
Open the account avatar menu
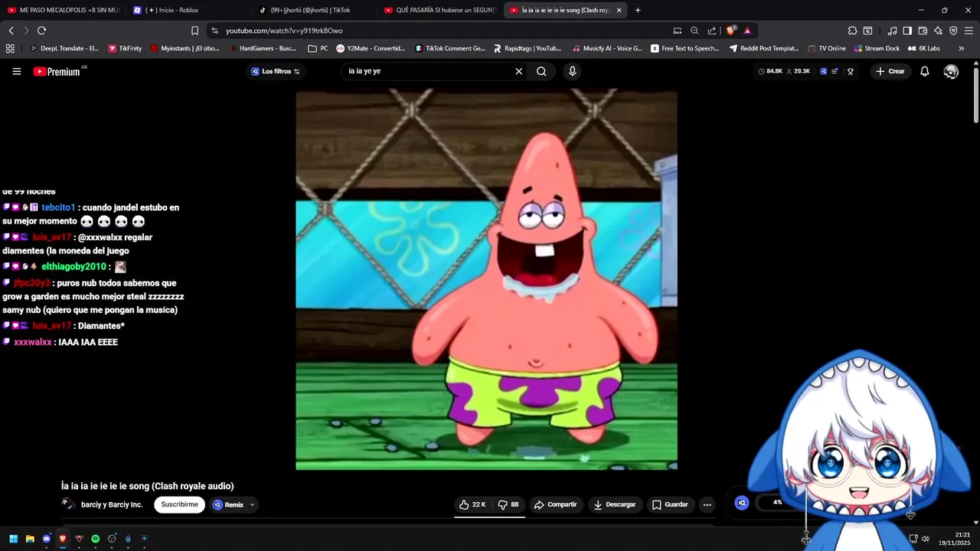point(951,71)
